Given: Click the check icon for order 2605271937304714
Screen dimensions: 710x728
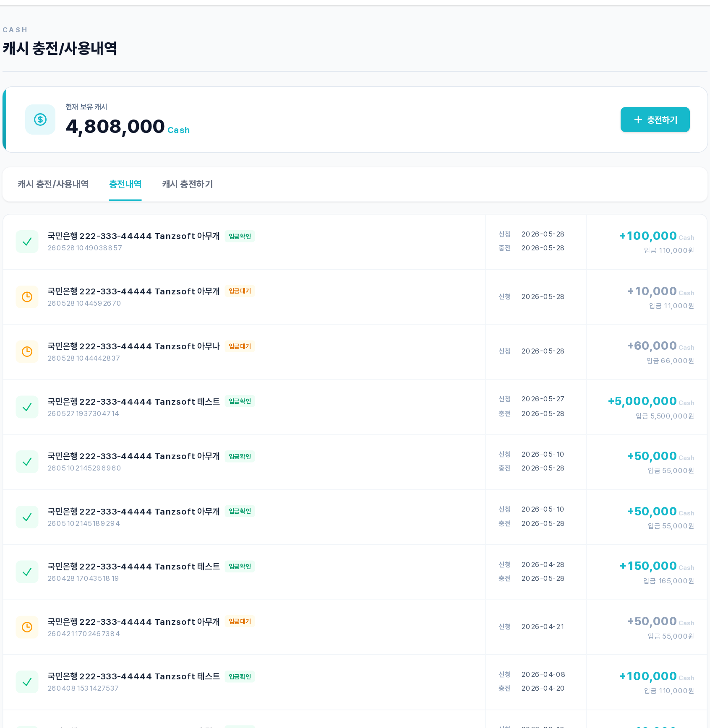Looking at the screenshot, I should pos(27,407).
